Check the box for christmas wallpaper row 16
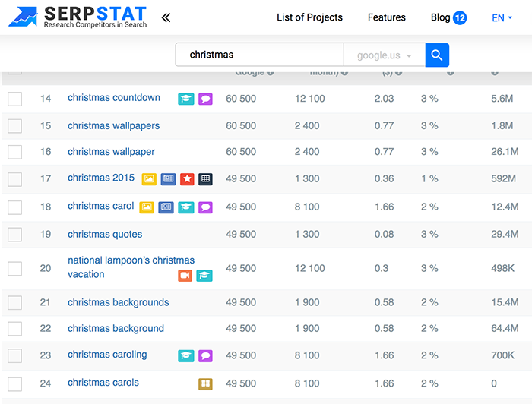The image size is (532, 404). point(15,152)
